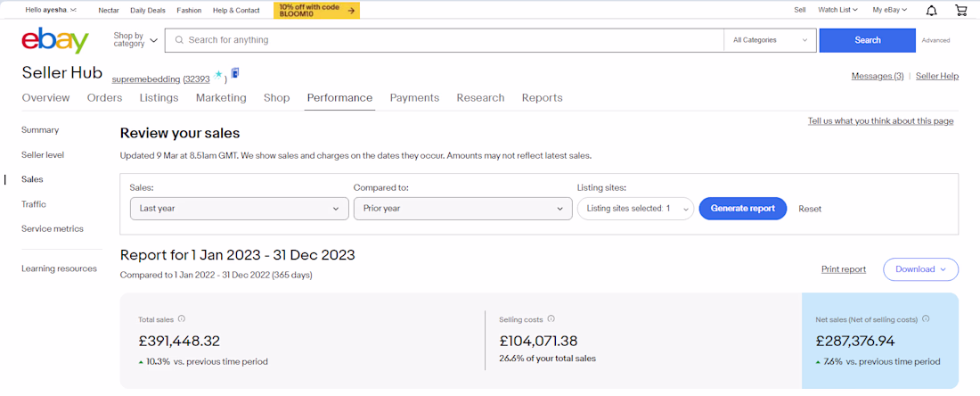Click the 32393 feedback score link
The width and height of the screenshot is (980, 396).
pyautogui.click(x=197, y=79)
